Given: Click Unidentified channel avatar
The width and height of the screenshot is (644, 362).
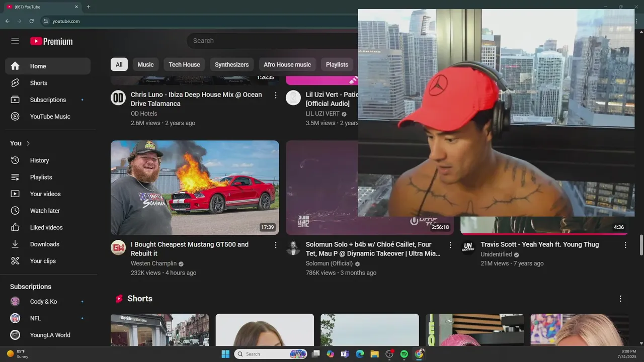Looking at the screenshot, I should click(x=468, y=247).
